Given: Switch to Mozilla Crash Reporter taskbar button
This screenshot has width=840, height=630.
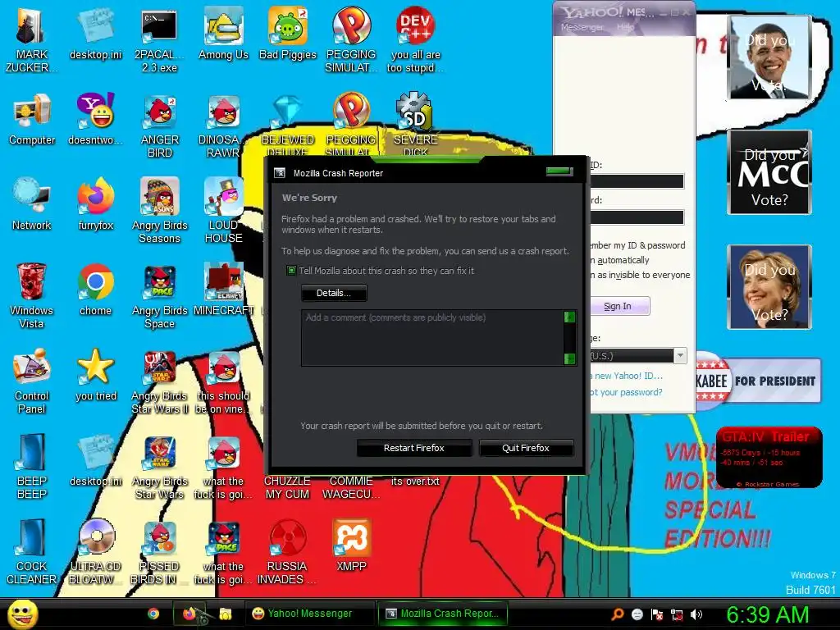Looking at the screenshot, I should tap(442, 614).
